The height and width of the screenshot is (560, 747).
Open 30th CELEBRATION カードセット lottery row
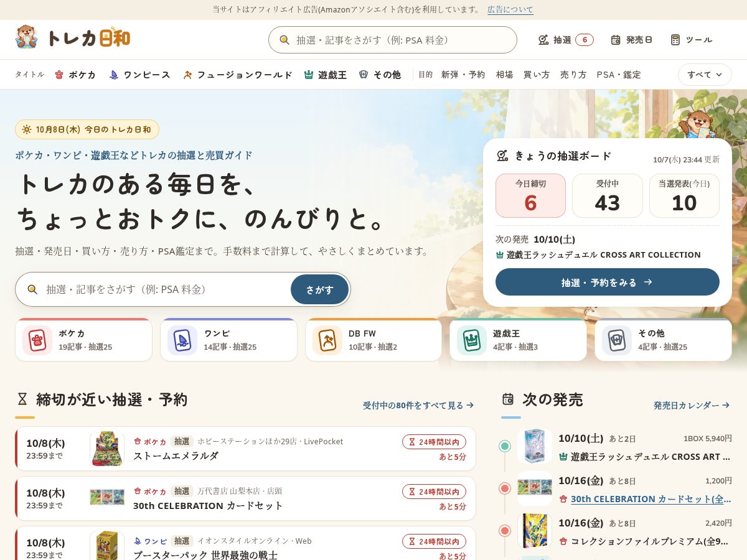point(245,498)
